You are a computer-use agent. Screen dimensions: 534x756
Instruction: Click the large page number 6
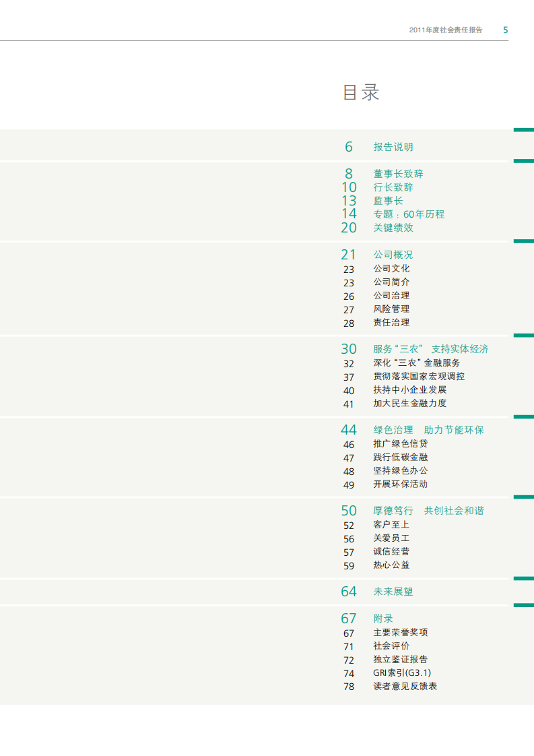(x=349, y=147)
